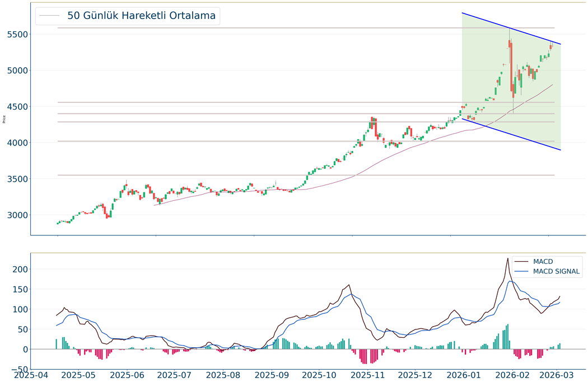The width and height of the screenshot is (588, 382).
Task: Click the 50 Günlük Hareketli Ortalama legend label
Action: [x=141, y=16]
